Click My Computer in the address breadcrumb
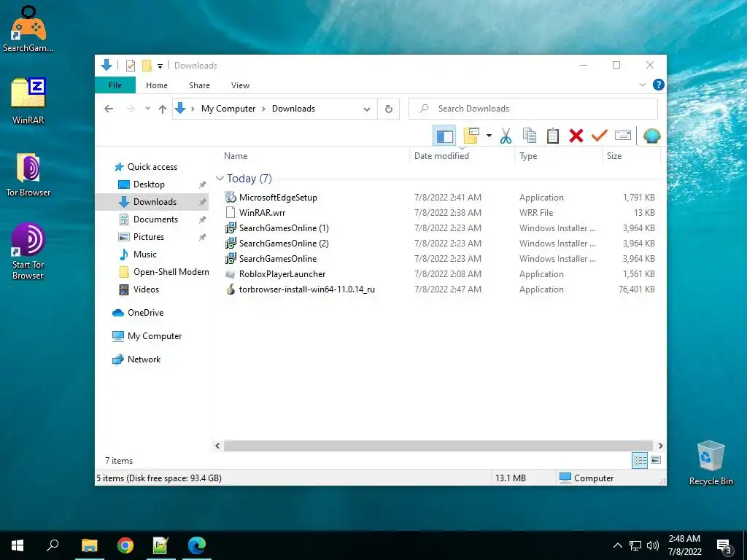The width and height of the screenshot is (747, 560). tap(228, 109)
